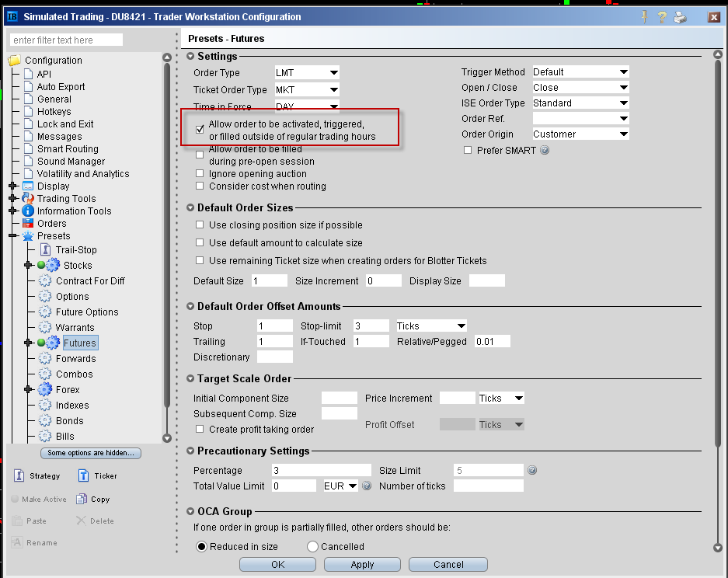The height and width of the screenshot is (578, 728).
Task: Click the Size Limit help icon
Action: pyautogui.click(x=532, y=470)
